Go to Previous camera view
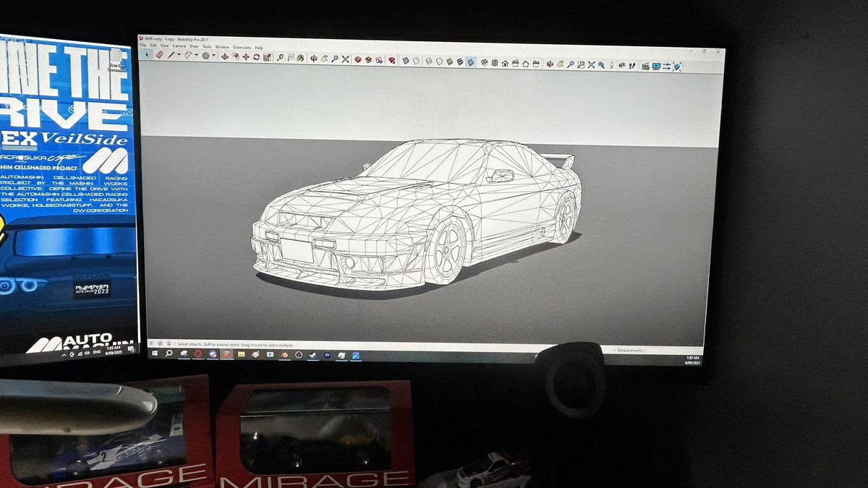 tap(602, 65)
